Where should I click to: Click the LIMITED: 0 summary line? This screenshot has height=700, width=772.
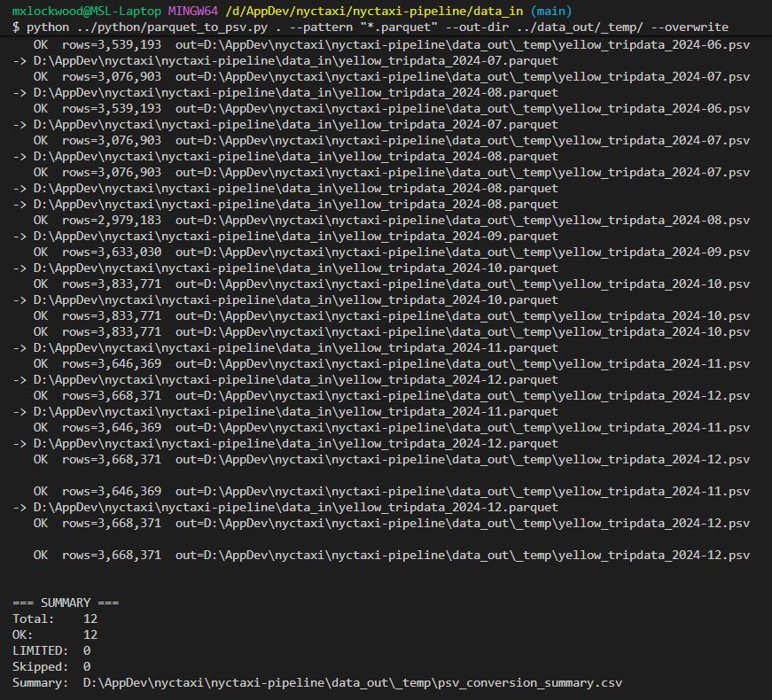coord(51,650)
